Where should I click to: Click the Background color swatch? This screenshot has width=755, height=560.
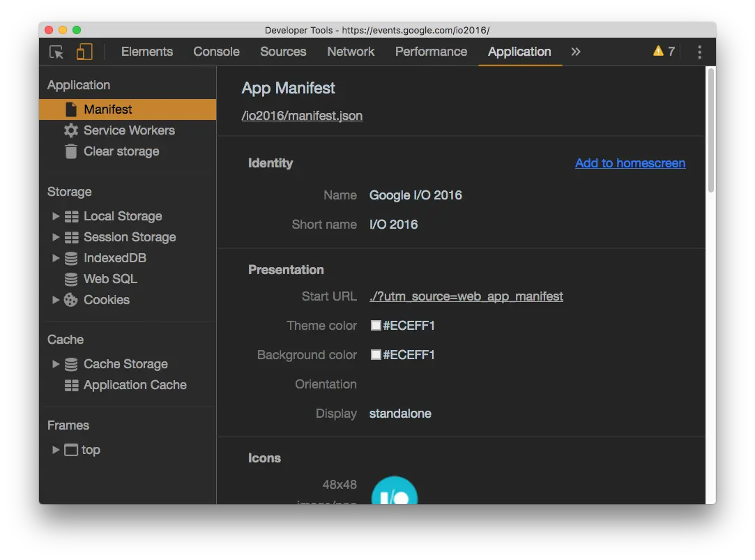click(x=376, y=355)
